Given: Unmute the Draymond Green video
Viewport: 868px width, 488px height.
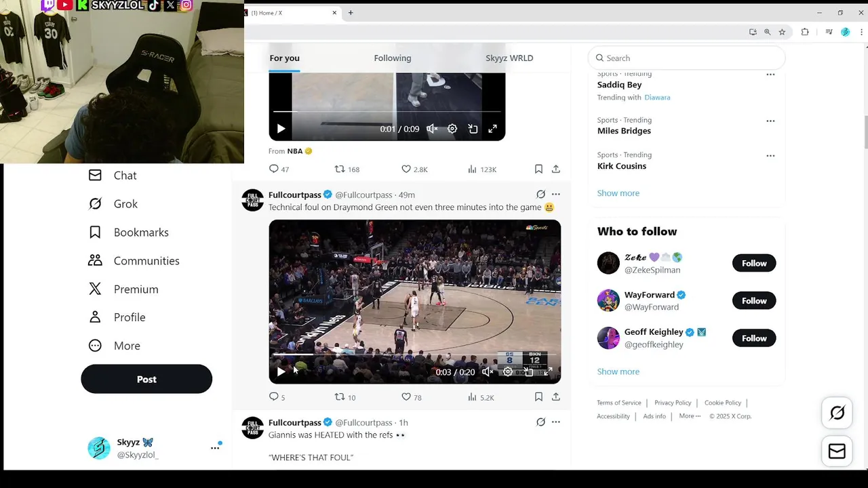Looking at the screenshot, I should pos(487,371).
